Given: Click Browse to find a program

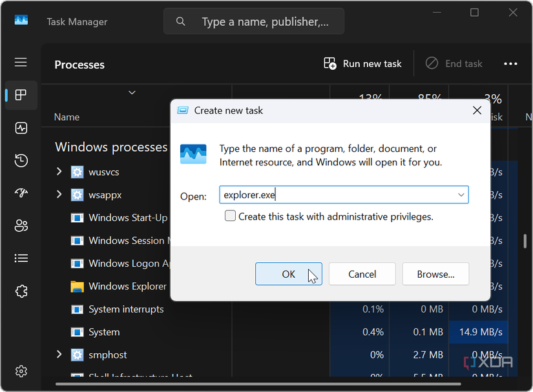Looking at the screenshot, I should [435, 274].
